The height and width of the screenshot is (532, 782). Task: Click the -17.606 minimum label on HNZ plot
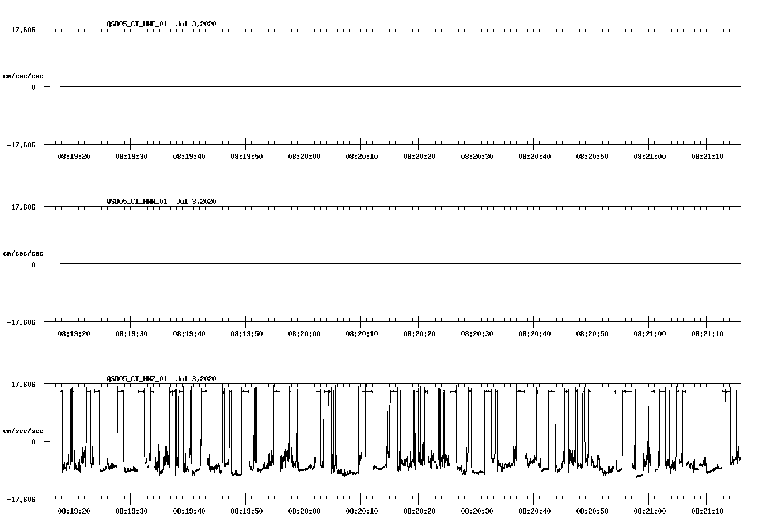[21, 499]
